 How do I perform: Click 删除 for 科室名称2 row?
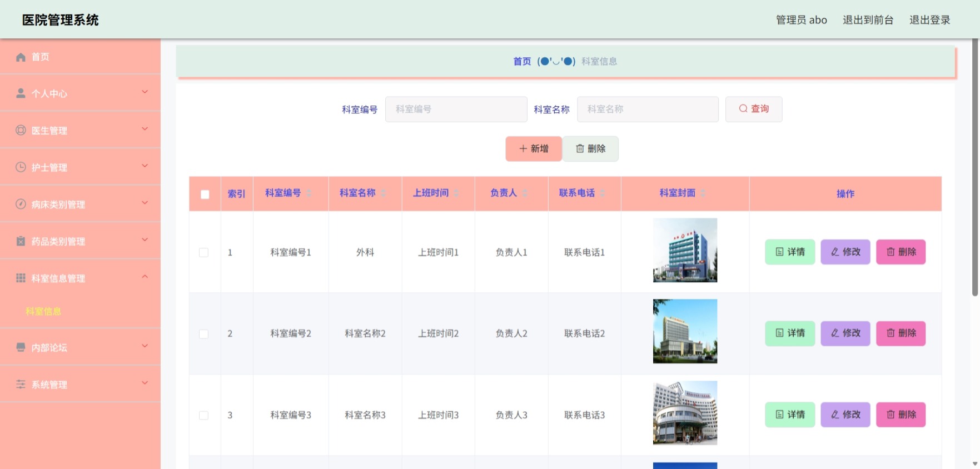pyautogui.click(x=901, y=333)
